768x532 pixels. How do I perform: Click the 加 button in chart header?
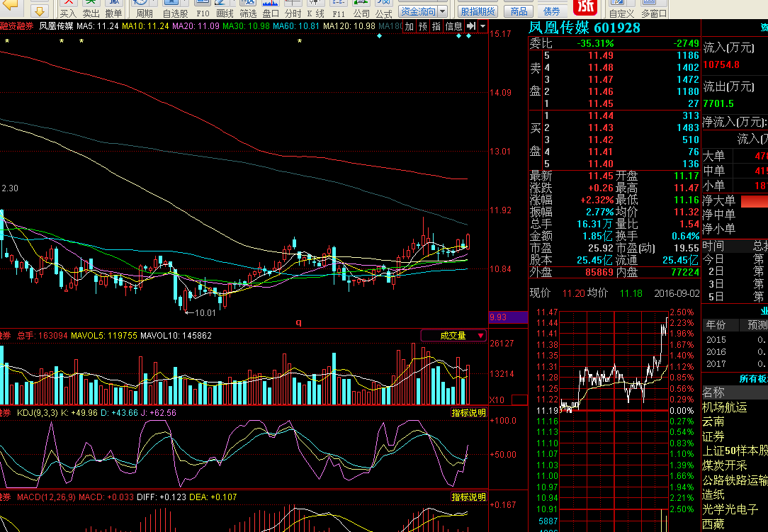point(410,26)
